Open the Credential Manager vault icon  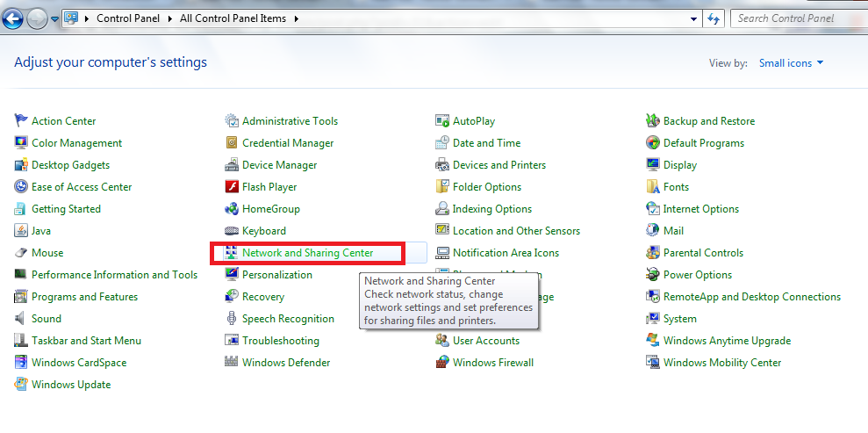tap(232, 143)
